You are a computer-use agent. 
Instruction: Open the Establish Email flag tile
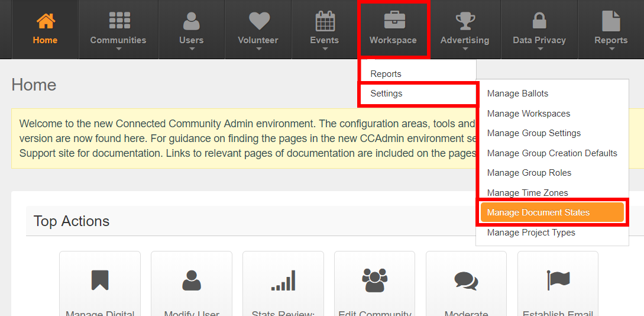(x=558, y=280)
